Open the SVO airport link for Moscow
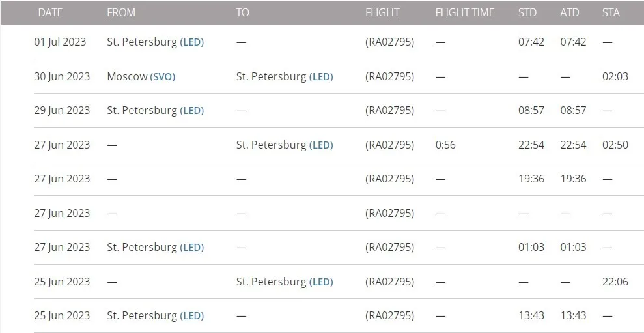The height and width of the screenshot is (333, 644). (x=162, y=76)
